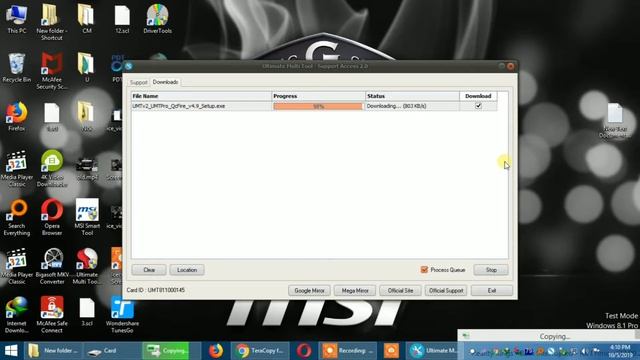The width and height of the screenshot is (640, 360).
Task: Switch to Ultimate Multi Tool taskbar item
Action: click(434, 351)
